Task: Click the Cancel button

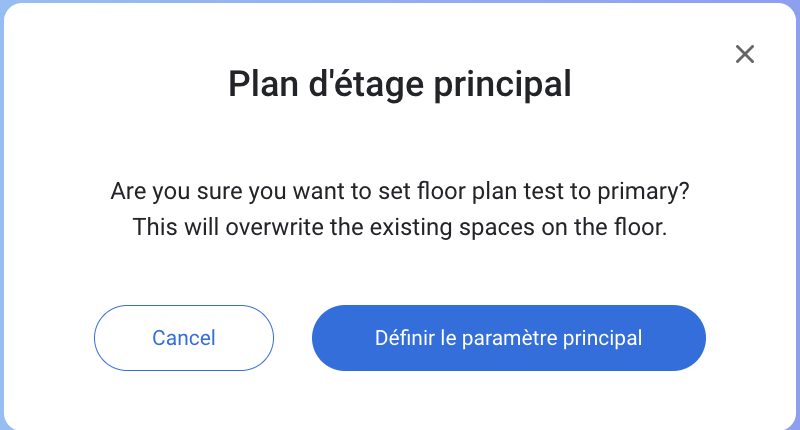Action: pyautogui.click(x=184, y=338)
